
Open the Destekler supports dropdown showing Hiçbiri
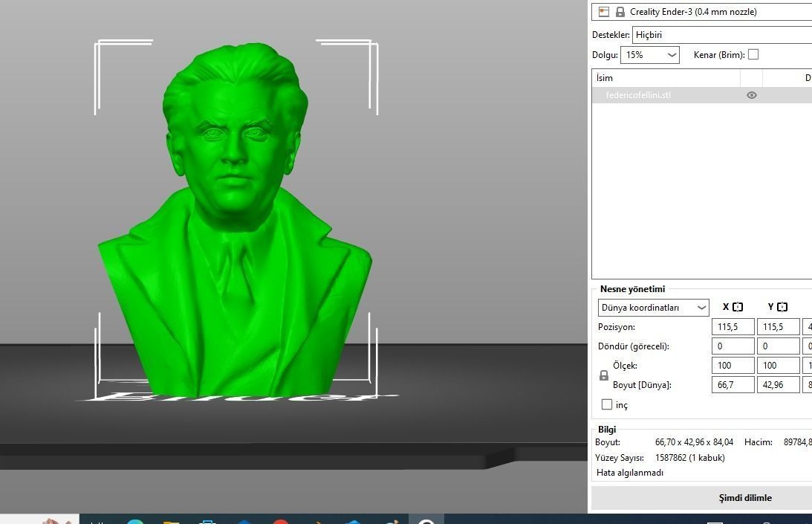(722, 35)
